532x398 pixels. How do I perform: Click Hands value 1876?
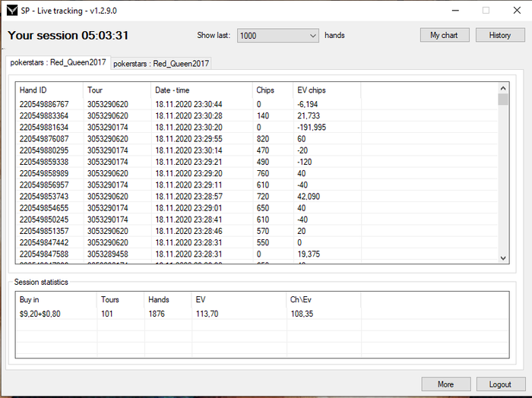pos(157,314)
